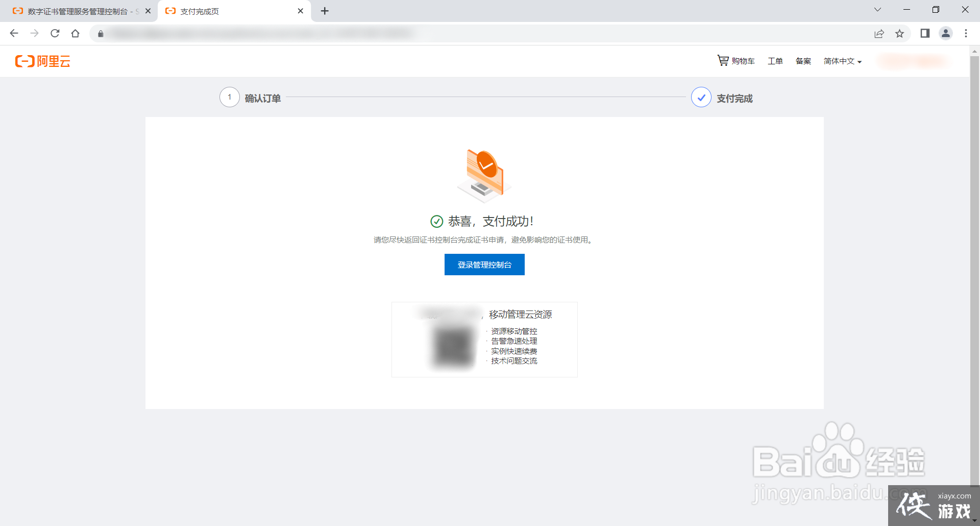This screenshot has width=980, height=526.
Task: Click the scrollbar up arrow
Action: pyautogui.click(x=974, y=51)
